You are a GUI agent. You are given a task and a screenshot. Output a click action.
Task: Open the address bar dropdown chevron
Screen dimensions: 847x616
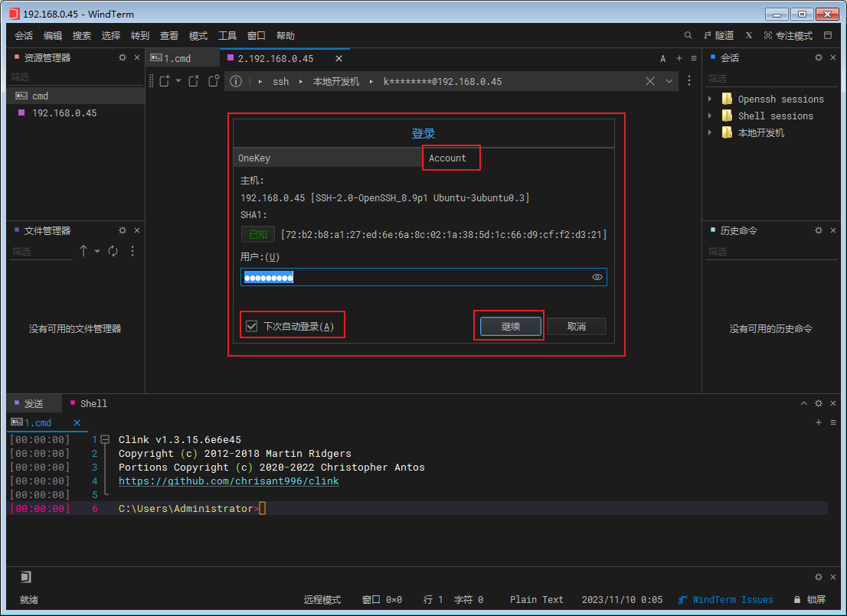pyautogui.click(x=669, y=81)
